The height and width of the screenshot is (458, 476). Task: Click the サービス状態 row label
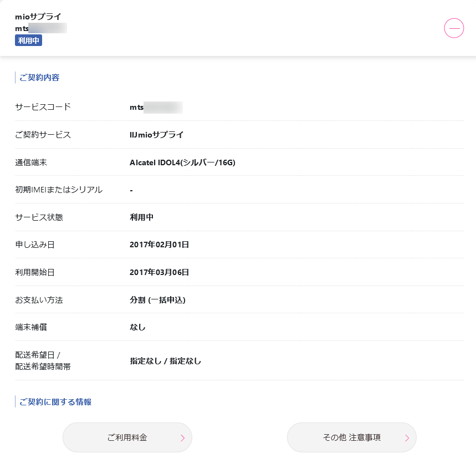tap(39, 217)
